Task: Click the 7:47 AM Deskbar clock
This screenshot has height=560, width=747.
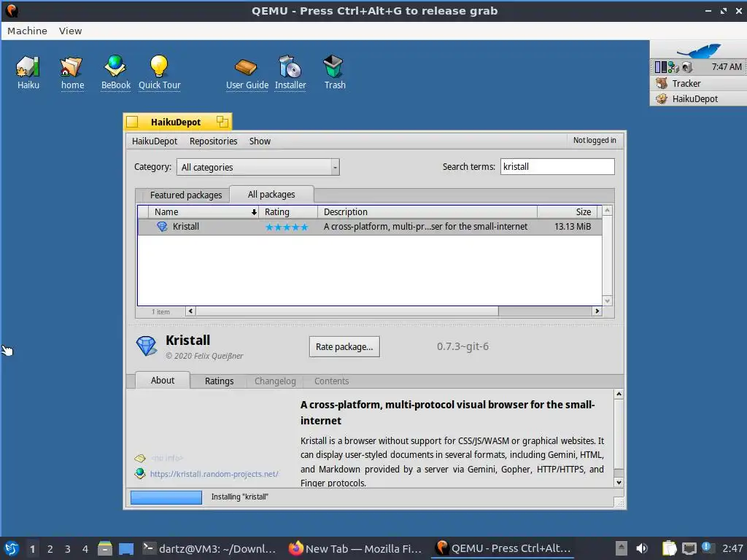Action: 726,67
